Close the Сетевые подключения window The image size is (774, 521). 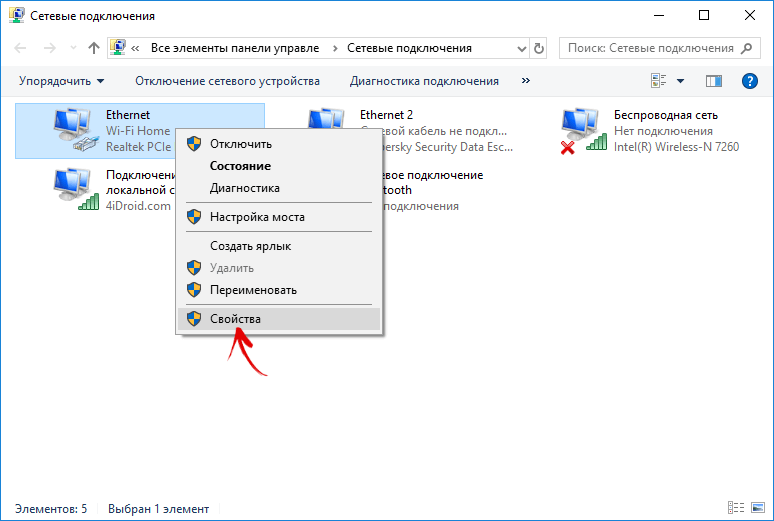pos(749,15)
